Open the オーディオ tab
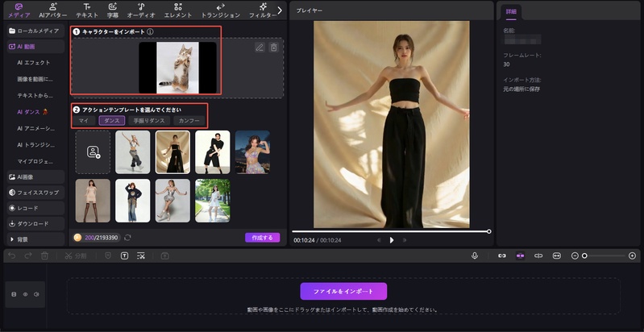The height and width of the screenshot is (332, 644). pos(141,10)
